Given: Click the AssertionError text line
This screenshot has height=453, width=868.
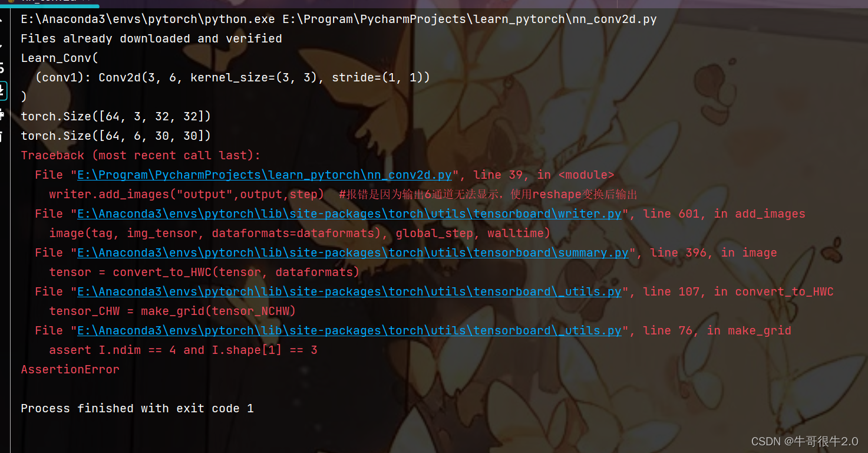Looking at the screenshot, I should click(x=70, y=369).
